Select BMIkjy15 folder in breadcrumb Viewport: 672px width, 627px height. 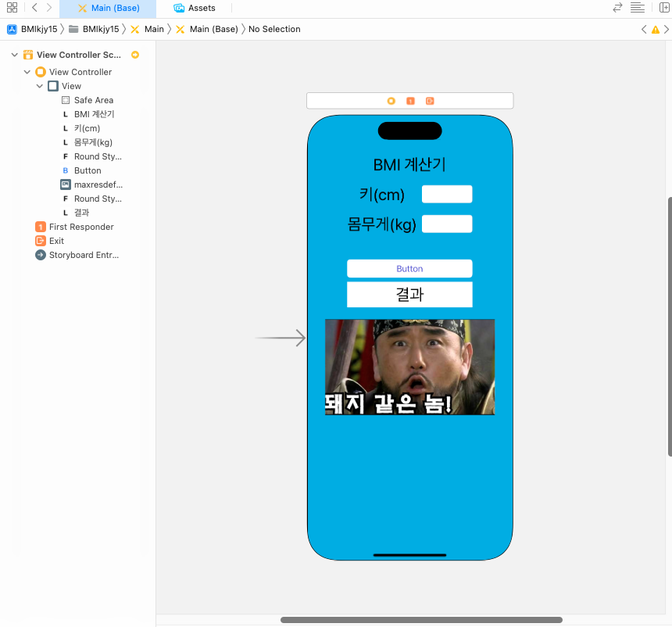pos(94,29)
